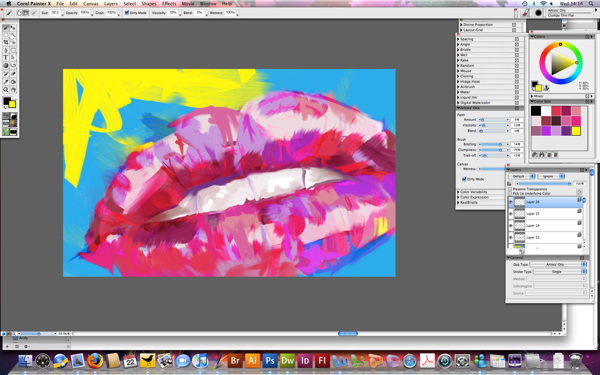Hide Layer 25 with its eye icon
Screen dimensions: 600x375
[x=511, y=214]
